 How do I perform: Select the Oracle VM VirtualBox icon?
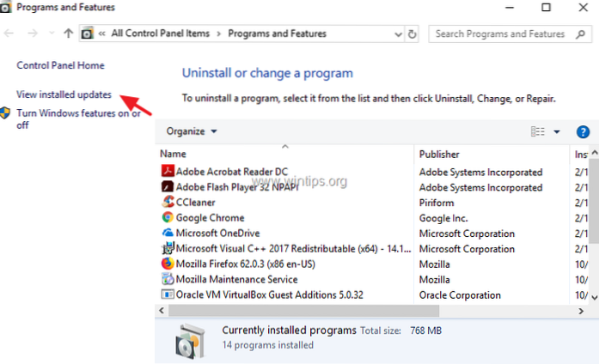tap(168, 295)
